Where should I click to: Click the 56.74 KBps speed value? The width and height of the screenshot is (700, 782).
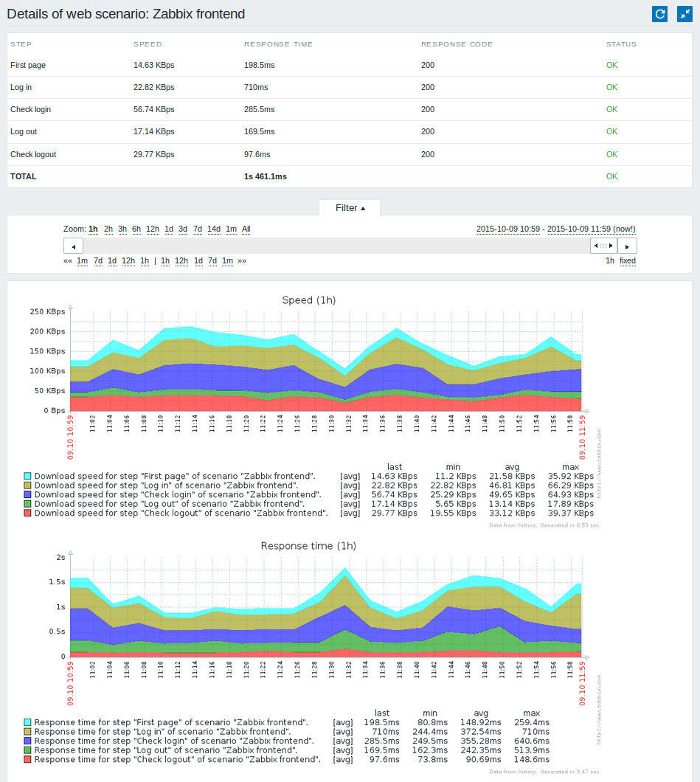pyautogui.click(x=153, y=109)
